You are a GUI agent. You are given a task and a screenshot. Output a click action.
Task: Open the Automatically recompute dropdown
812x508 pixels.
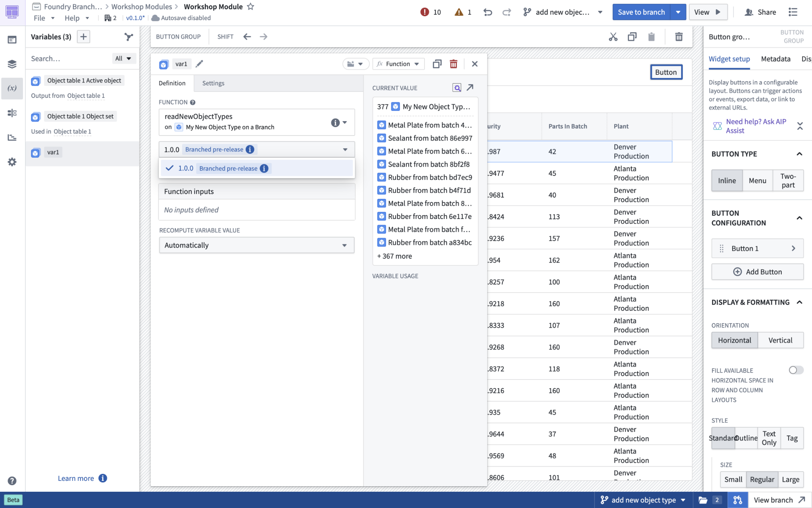256,245
